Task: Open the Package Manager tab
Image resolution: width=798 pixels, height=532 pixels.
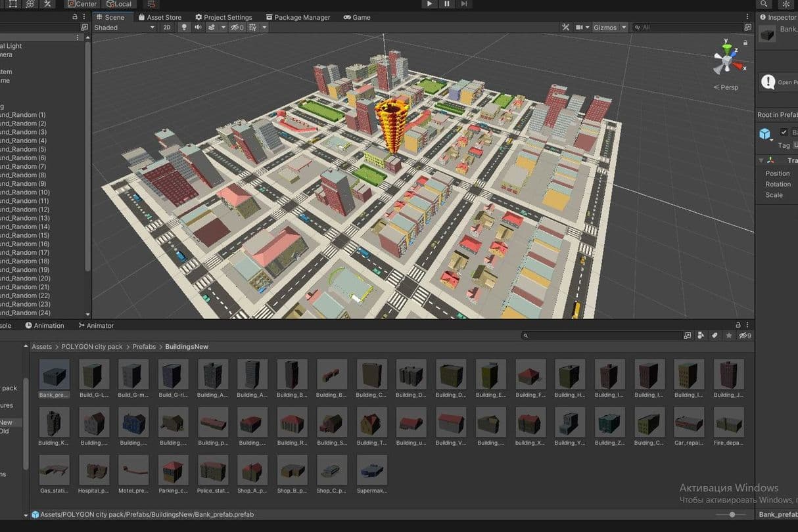Action: click(x=298, y=17)
